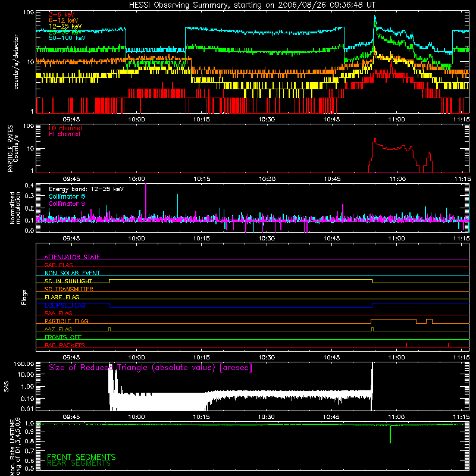476x476 pixels.
Task: Click the HI channel legend entry
Action: point(65,134)
